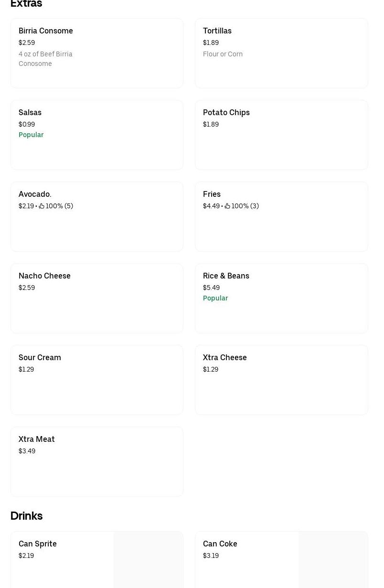Click the thumbs-up icon on Fries
This screenshot has width=384, height=588.
227,206
